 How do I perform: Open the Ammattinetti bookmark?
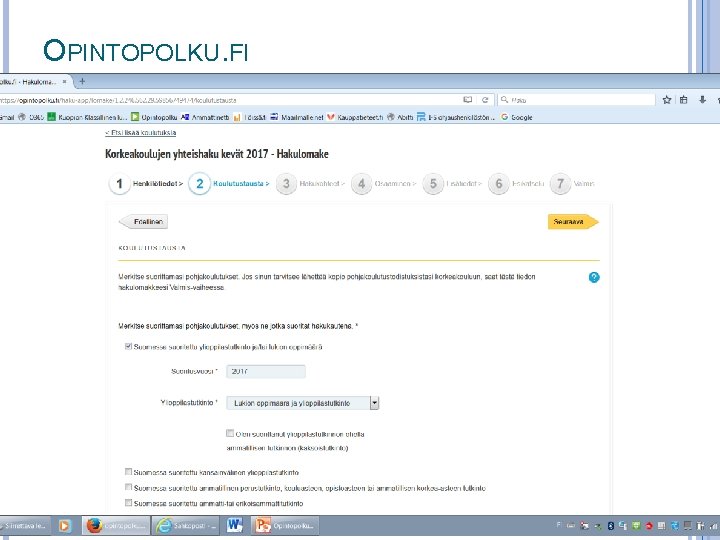205,117
